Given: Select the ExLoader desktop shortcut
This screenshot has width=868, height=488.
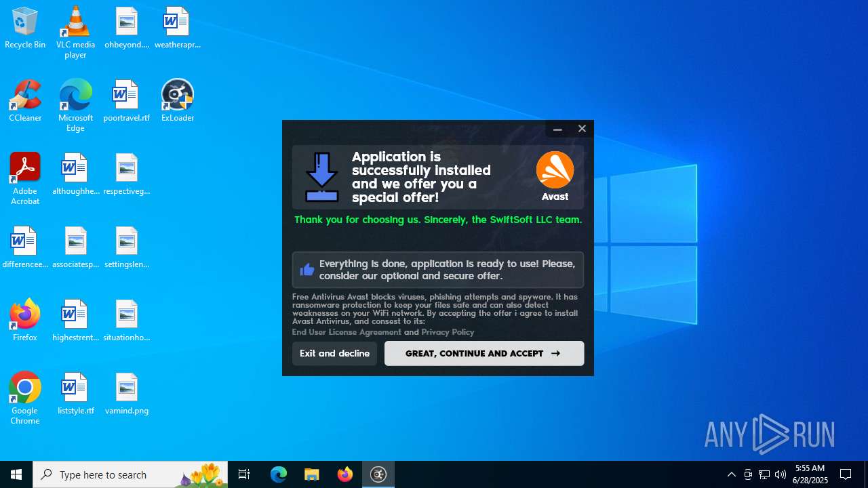Looking at the screenshot, I should click(x=178, y=101).
